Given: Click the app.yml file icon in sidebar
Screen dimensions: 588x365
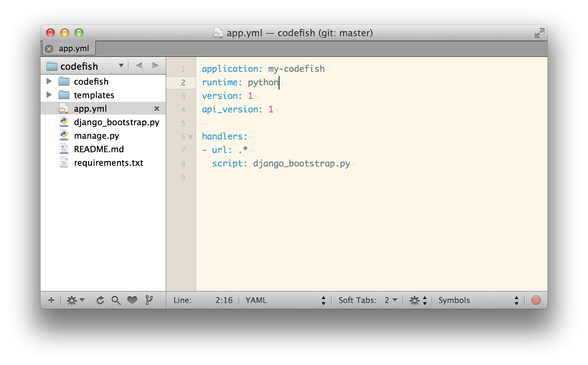Looking at the screenshot, I should (x=64, y=109).
